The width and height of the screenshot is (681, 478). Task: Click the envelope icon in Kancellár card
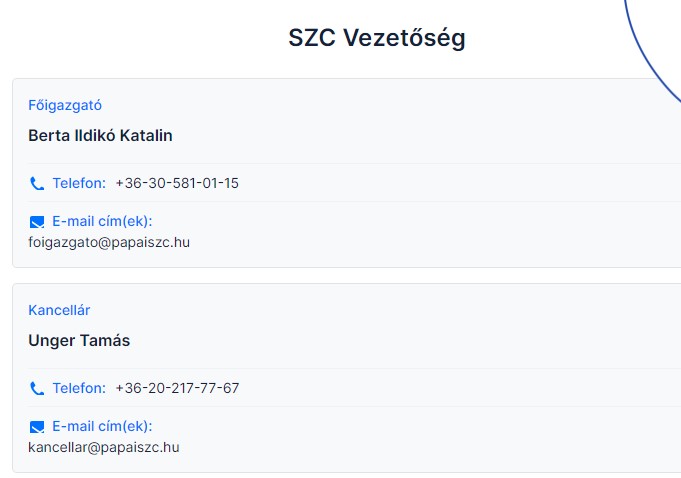click(37, 426)
